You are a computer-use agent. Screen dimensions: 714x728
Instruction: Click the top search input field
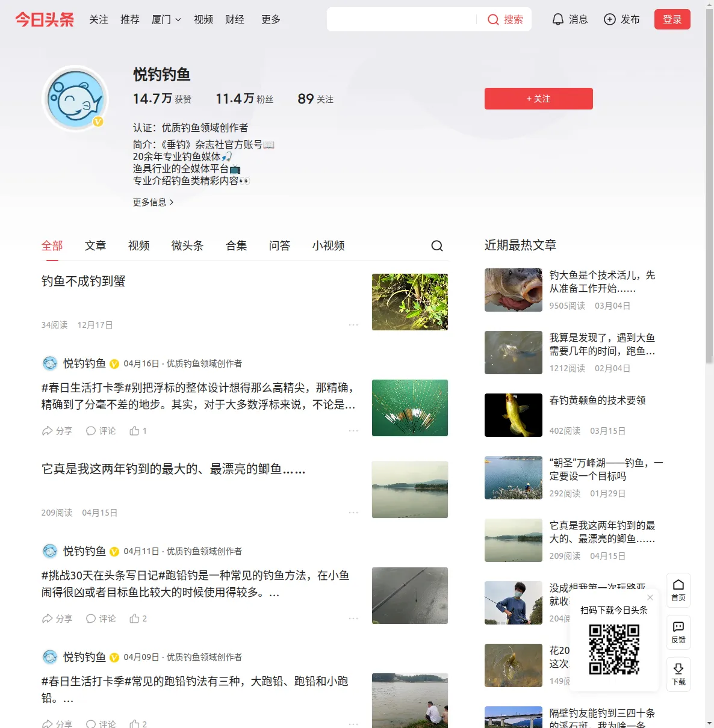point(402,19)
